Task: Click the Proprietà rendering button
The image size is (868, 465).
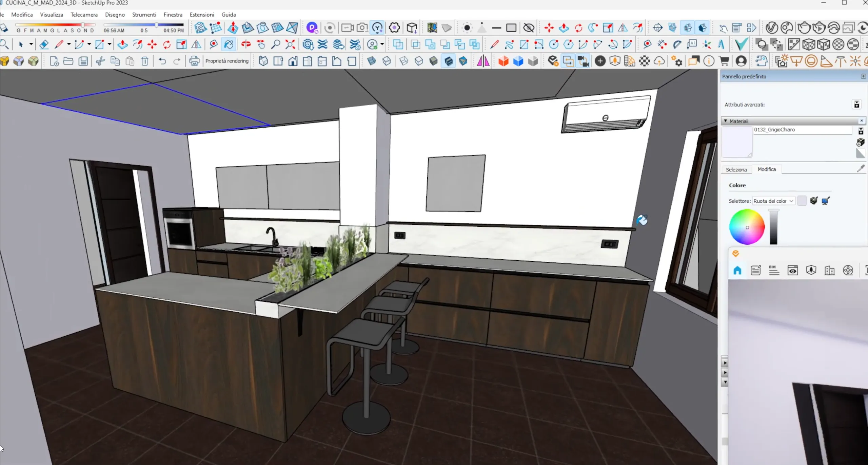Action: tap(227, 61)
